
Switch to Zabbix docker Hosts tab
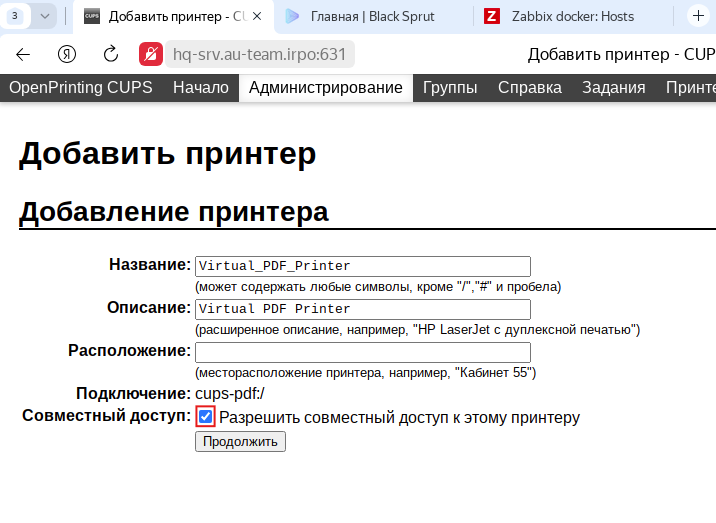coord(572,16)
